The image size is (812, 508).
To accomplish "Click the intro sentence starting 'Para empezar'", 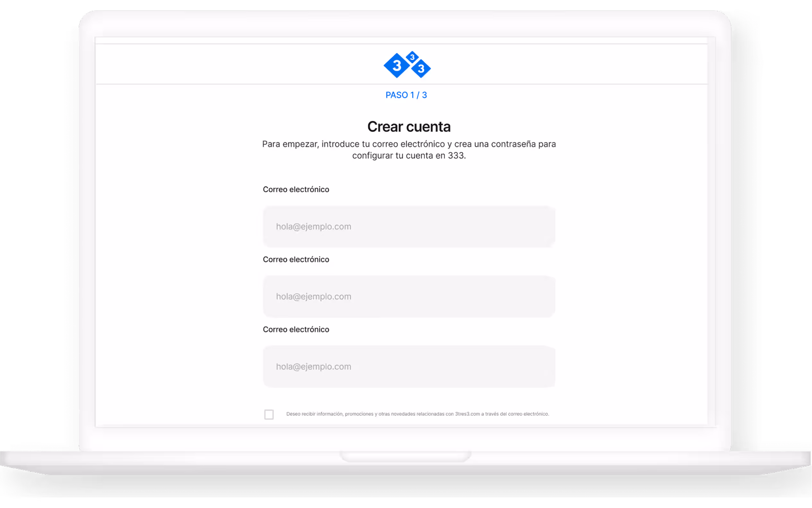I will click(409, 144).
